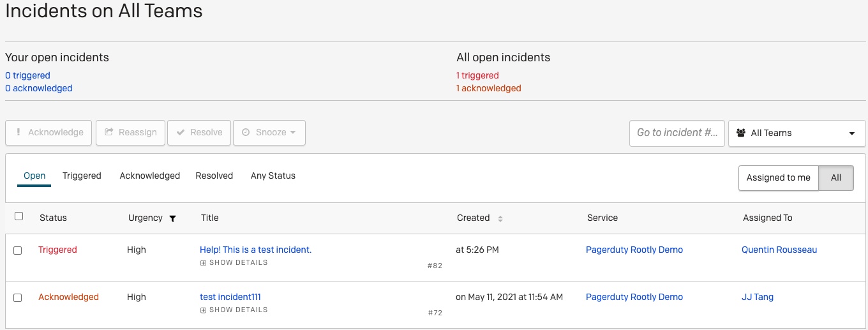The image size is (868, 330).
Task: Click the Urgency column filter icon
Action: coord(172,218)
